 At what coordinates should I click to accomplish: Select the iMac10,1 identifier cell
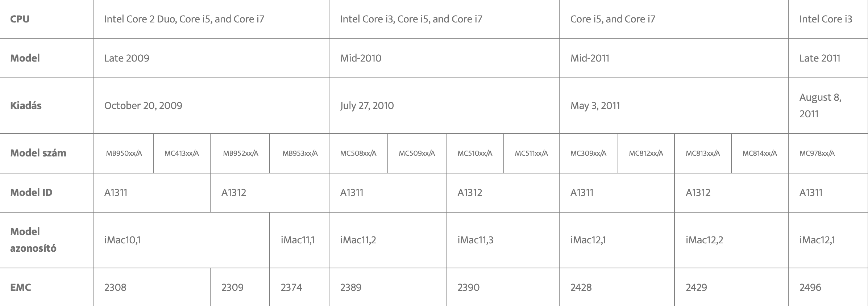[x=181, y=240]
